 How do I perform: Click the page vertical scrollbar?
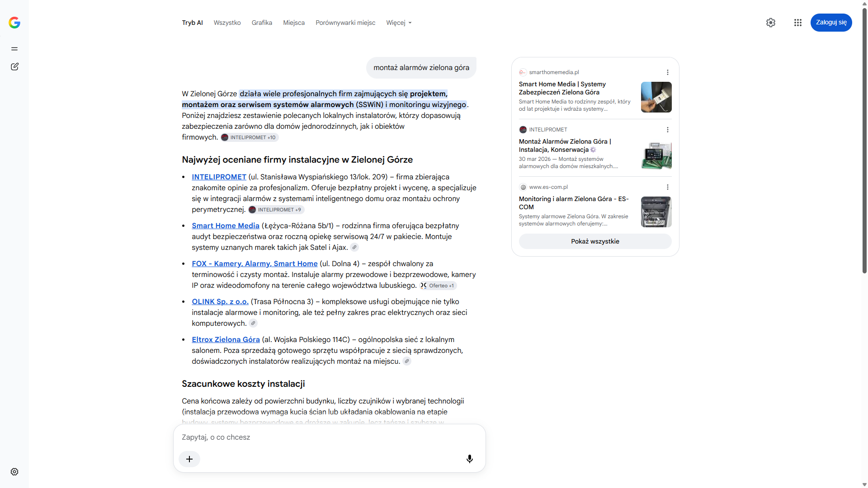[x=864, y=140]
